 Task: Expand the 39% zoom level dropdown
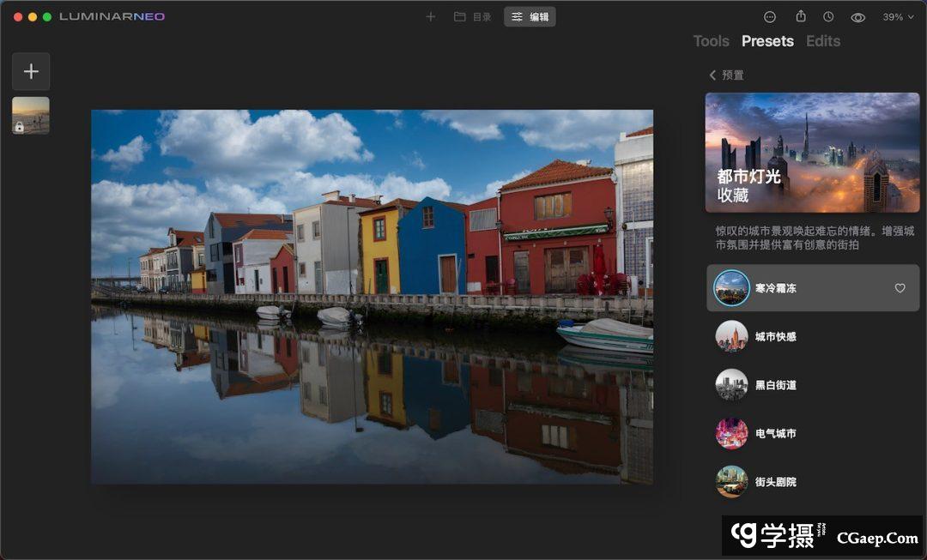click(x=898, y=17)
